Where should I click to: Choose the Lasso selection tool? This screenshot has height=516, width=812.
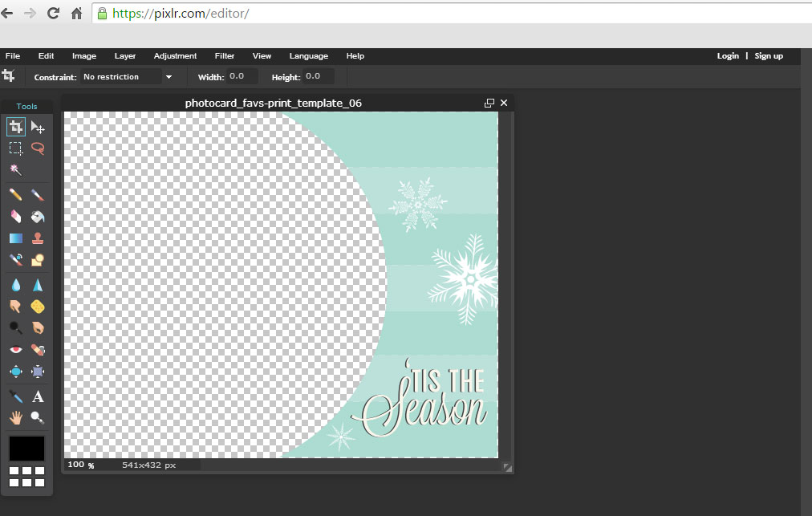(38, 148)
